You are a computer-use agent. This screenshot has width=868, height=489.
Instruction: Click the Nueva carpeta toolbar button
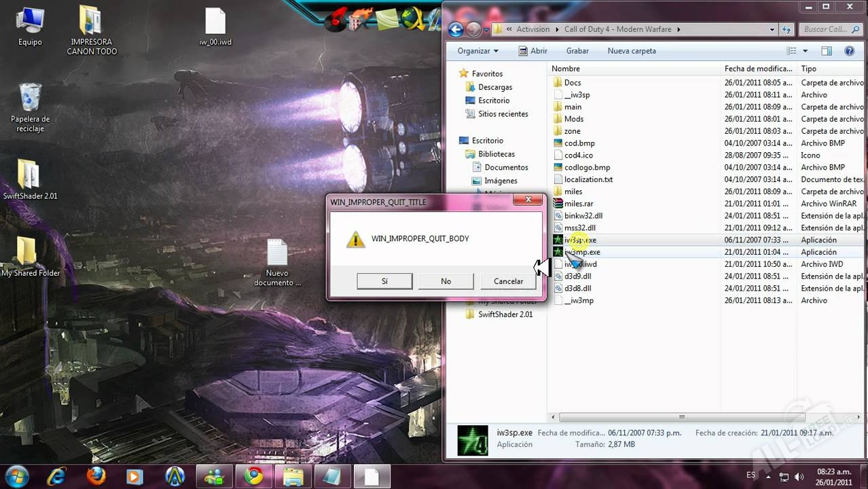pyautogui.click(x=632, y=51)
